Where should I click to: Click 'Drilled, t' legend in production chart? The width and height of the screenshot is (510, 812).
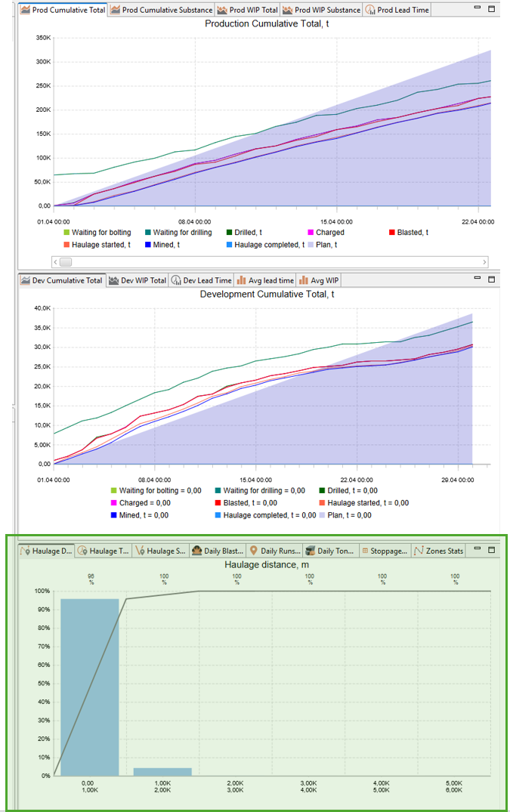[x=244, y=233]
